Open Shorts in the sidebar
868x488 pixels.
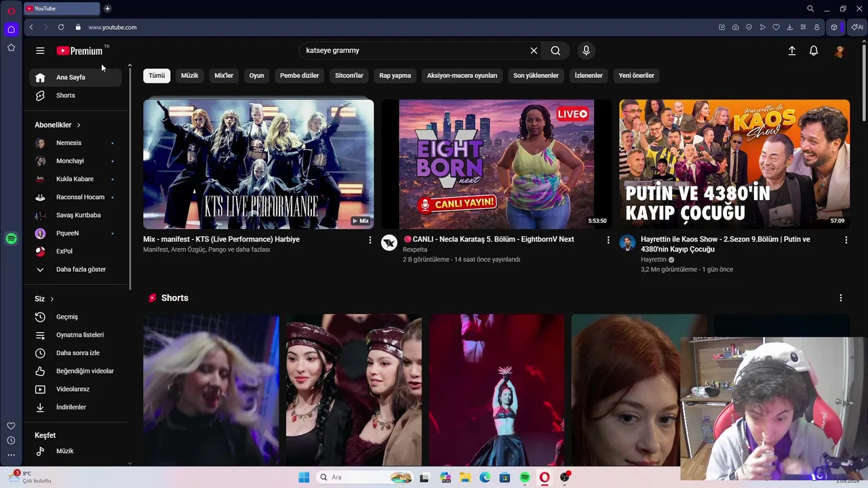point(75,96)
